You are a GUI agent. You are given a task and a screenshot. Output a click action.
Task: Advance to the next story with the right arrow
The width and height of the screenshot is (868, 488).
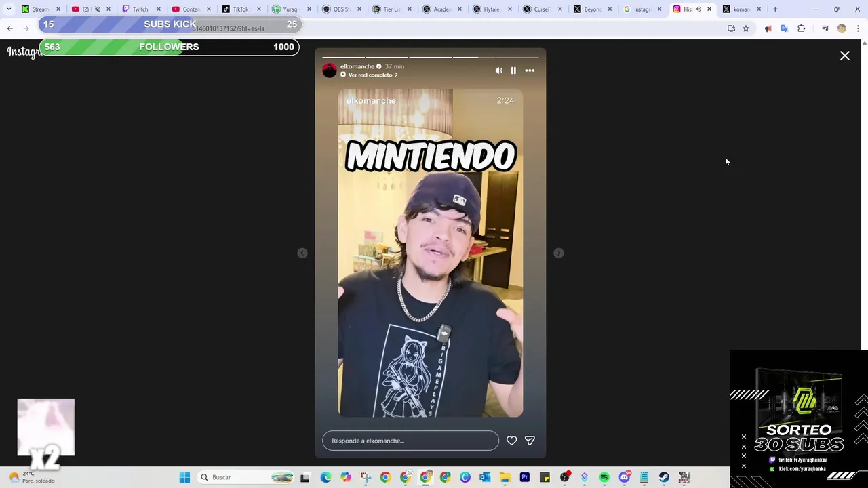pyautogui.click(x=558, y=253)
